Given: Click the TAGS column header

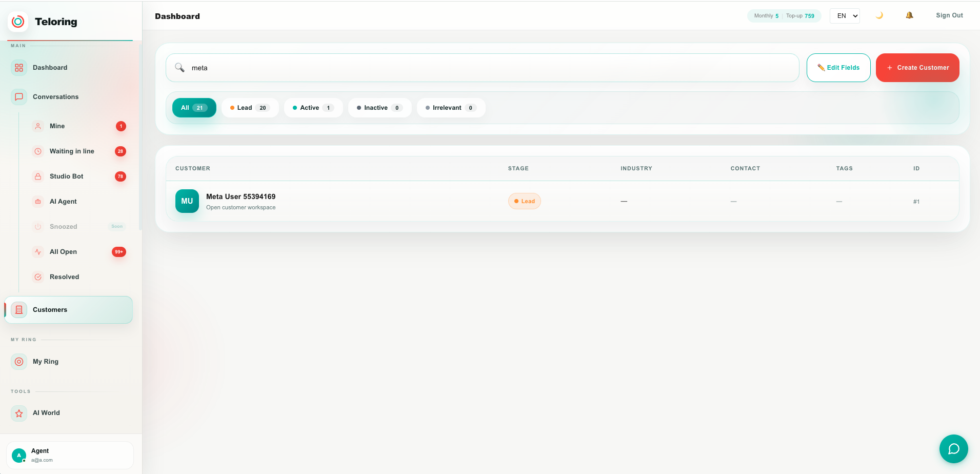Looking at the screenshot, I should [x=844, y=168].
